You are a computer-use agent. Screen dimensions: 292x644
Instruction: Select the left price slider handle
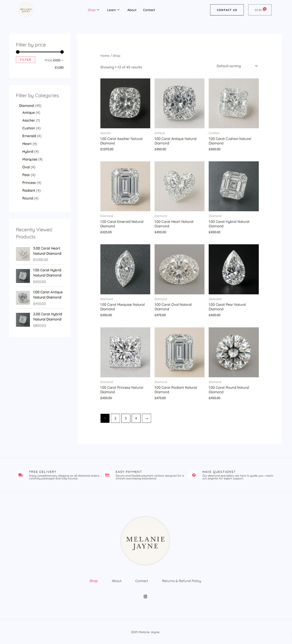18,52
